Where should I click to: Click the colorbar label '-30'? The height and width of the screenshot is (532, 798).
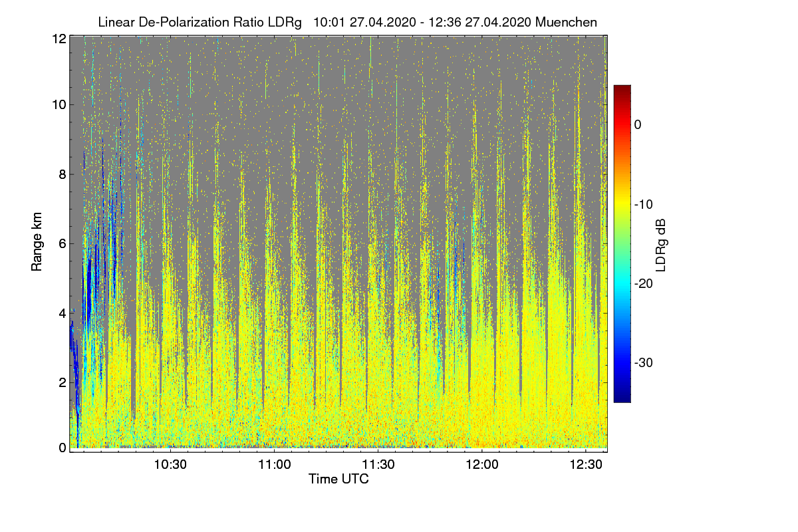pyautogui.click(x=644, y=363)
